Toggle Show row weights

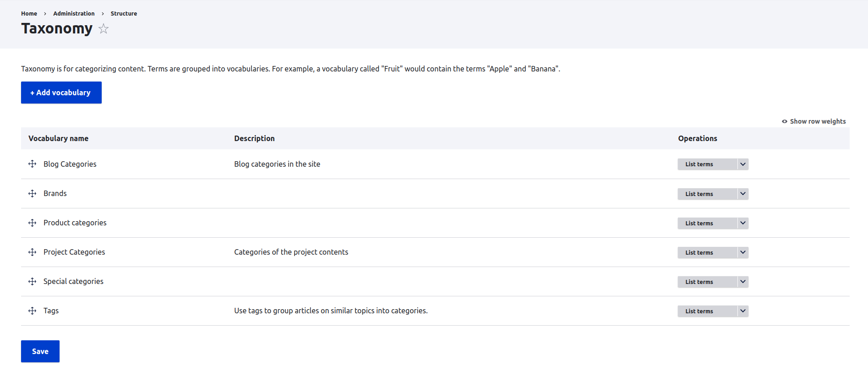[814, 121]
